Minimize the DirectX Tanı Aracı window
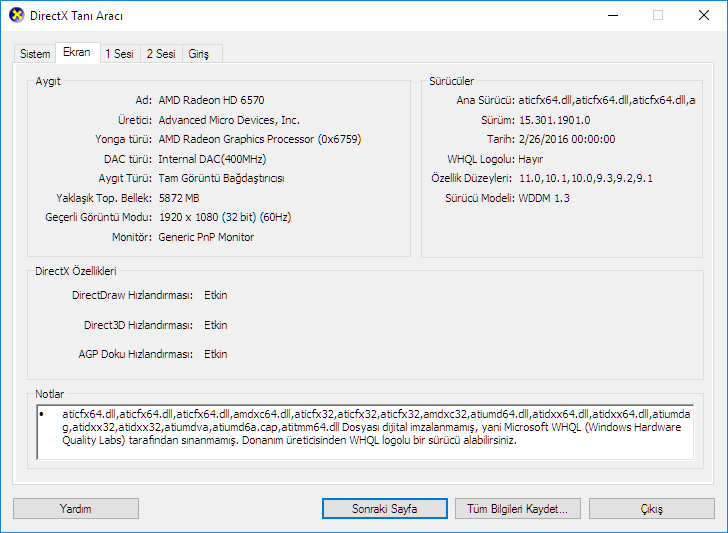Screen dimensions: 728x533 [x=613, y=15]
